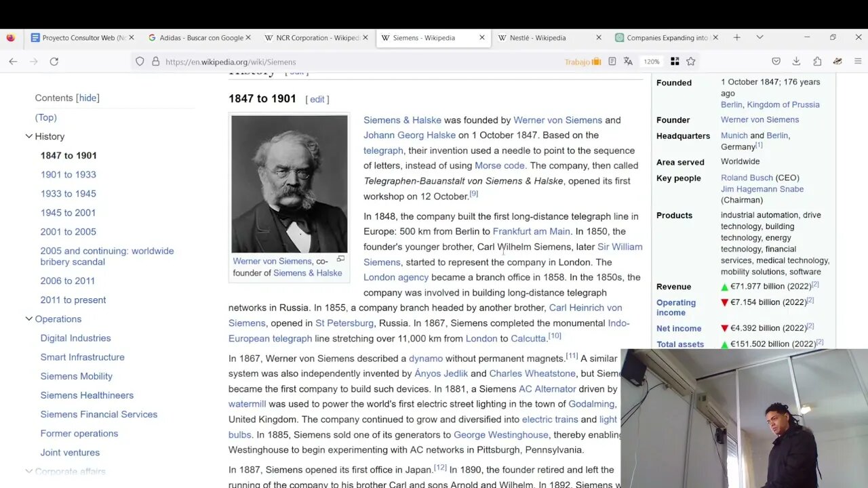Collapse the Operations section in contents
Image resolution: width=868 pixels, height=488 pixels.
[28, 319]
